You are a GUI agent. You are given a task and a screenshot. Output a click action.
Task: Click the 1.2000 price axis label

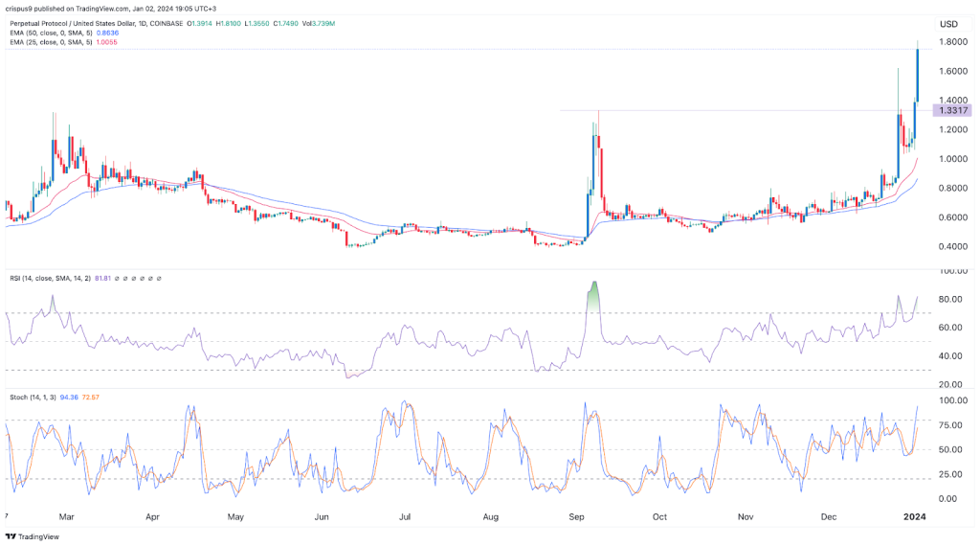(x=952, y=130)
